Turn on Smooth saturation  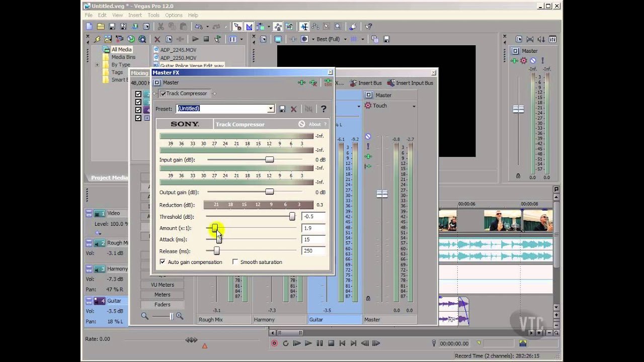click(x=235, y=261)
